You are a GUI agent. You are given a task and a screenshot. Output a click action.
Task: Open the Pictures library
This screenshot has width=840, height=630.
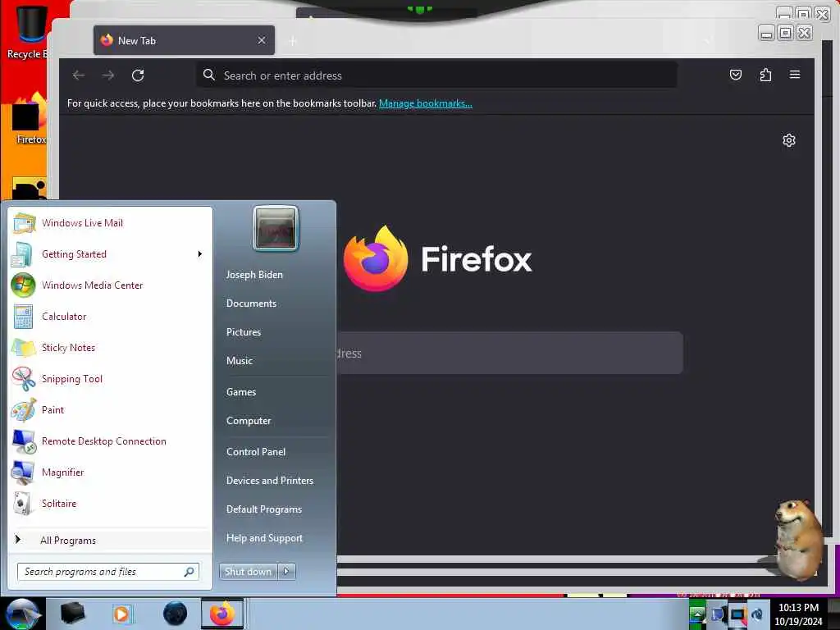(243, 332)
